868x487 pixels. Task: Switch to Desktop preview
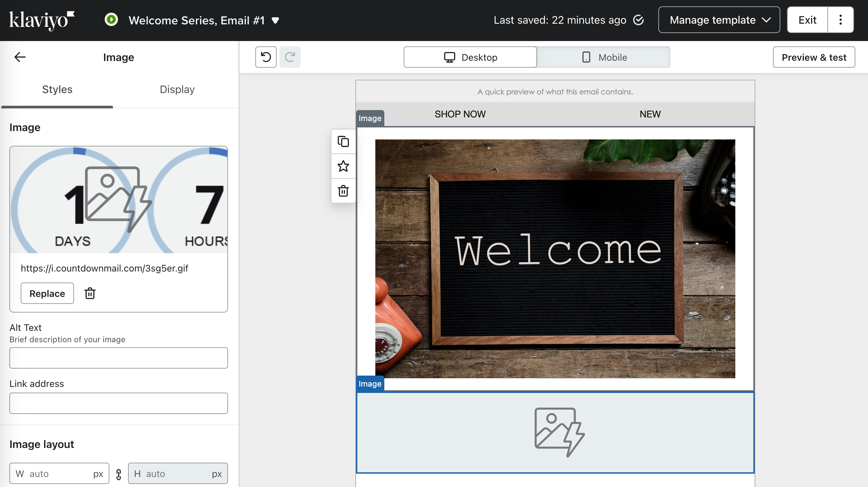470,57
